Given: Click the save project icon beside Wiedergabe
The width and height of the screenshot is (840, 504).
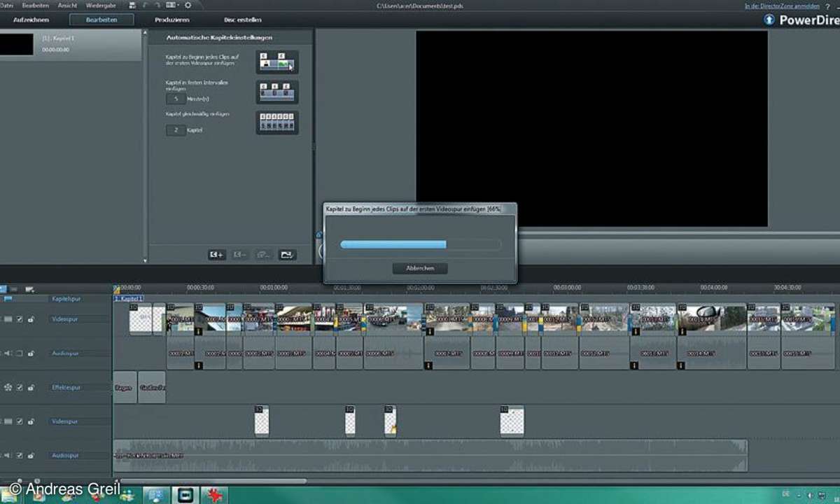Looking at the screenshot, I should coord(131,5).
